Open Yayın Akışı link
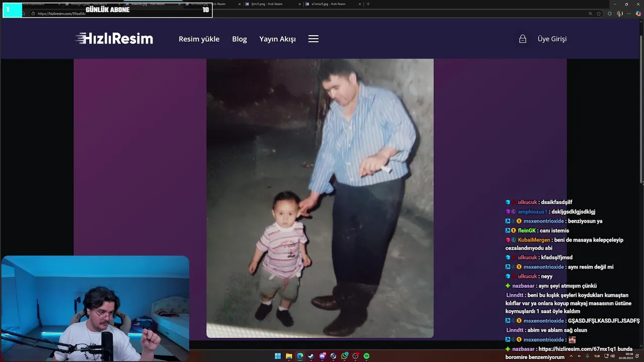The image size is (644, 362). click(277, 39)
